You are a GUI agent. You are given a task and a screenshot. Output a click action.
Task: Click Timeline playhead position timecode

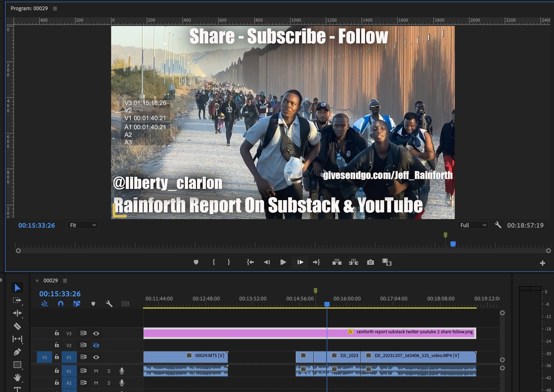[x=60, y=294]
